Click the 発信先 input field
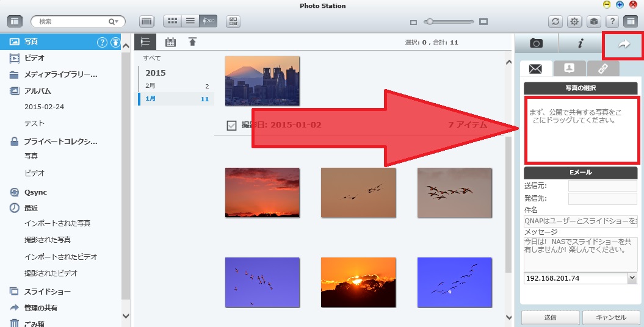 pos(602,199)
